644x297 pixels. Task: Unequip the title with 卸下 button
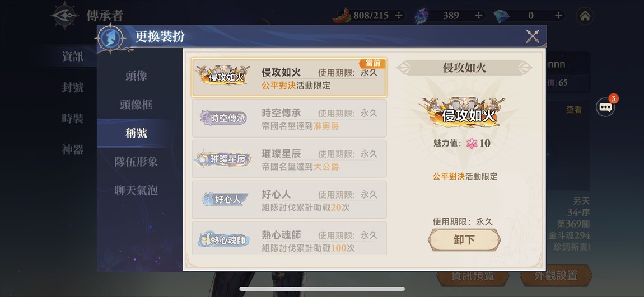pyautogui.click(x=464, y=240)
